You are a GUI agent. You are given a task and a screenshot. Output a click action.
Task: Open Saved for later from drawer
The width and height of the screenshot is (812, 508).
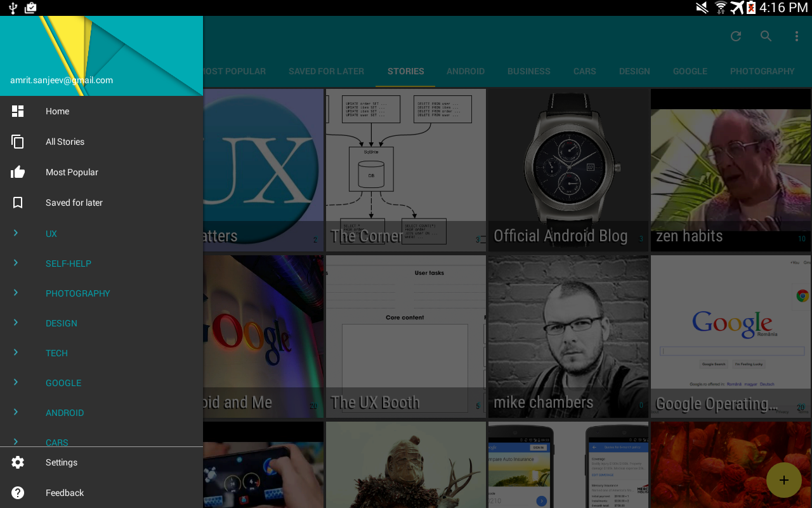(101, 203)
